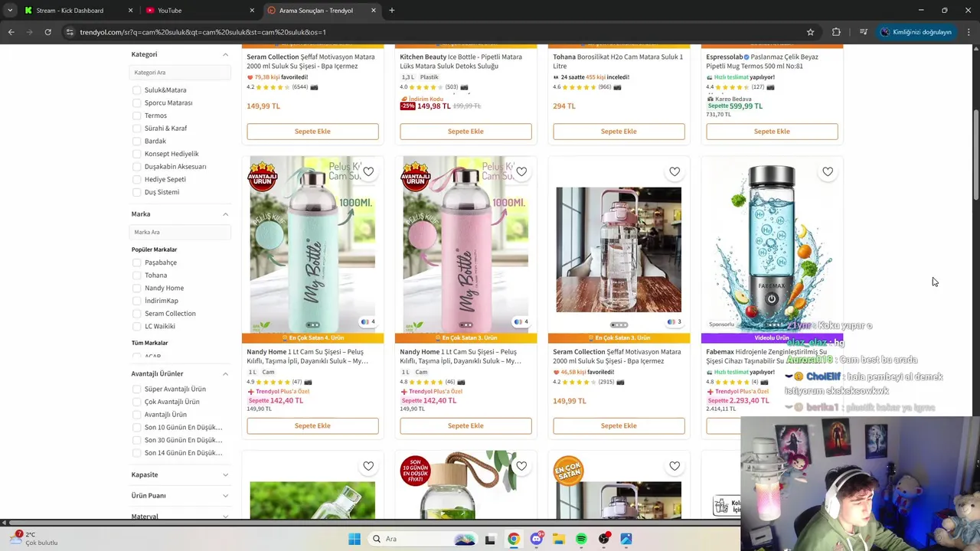The image size is (980, 551).
Task: Open a new browser tab
Action: [x=391, y=11]
